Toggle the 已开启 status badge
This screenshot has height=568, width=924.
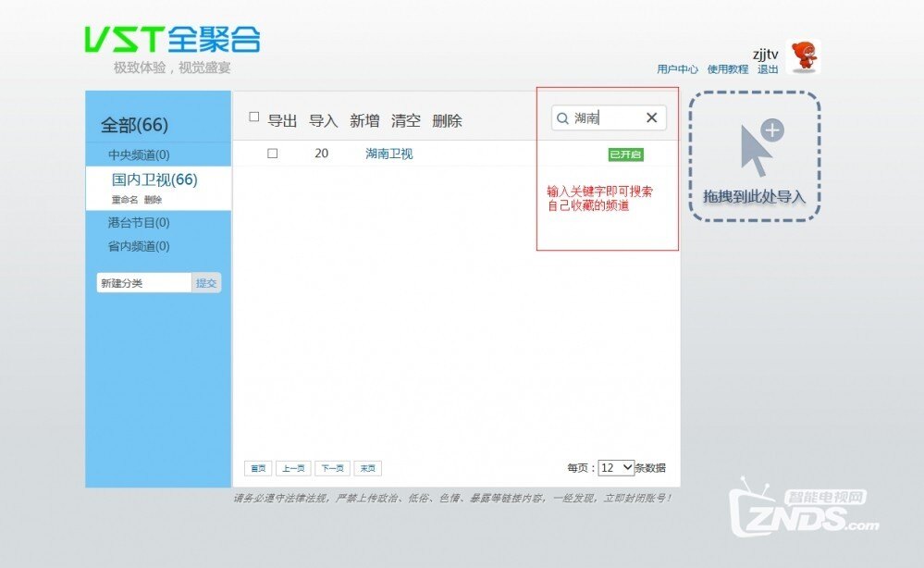pyautogui.click(x=625, y=154)
